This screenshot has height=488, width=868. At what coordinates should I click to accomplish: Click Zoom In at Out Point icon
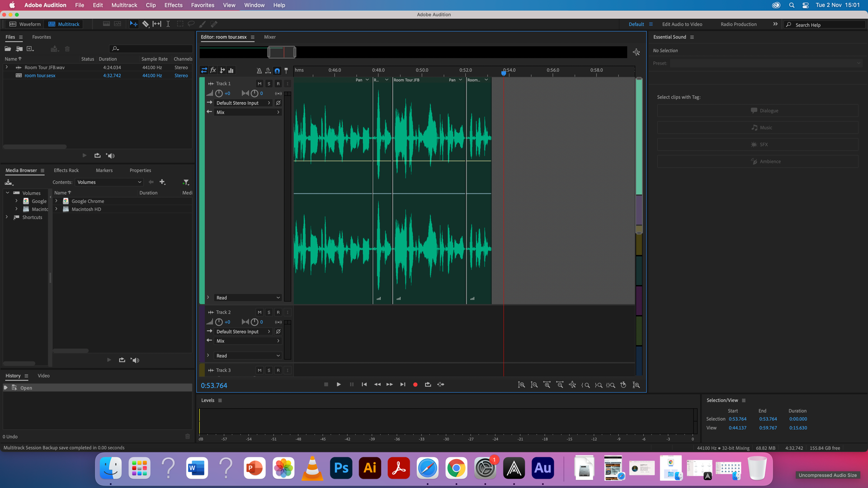pos(598,385)
